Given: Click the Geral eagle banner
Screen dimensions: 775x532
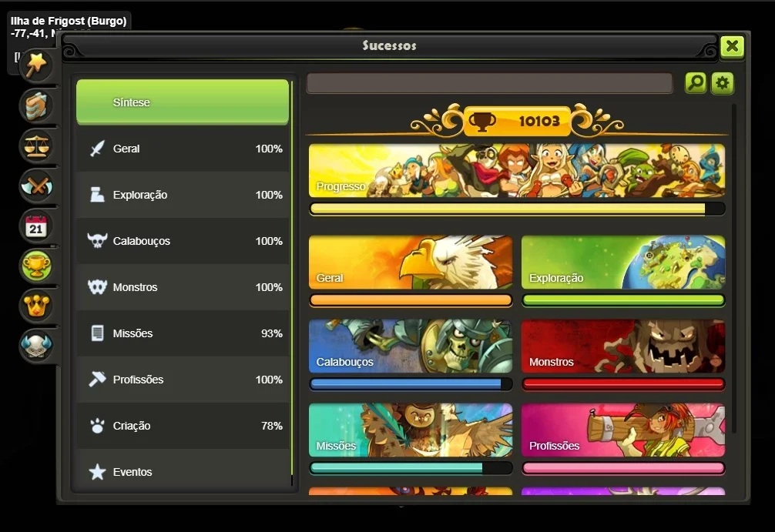Looking at the screenshot, I should [x=411, y=262].
